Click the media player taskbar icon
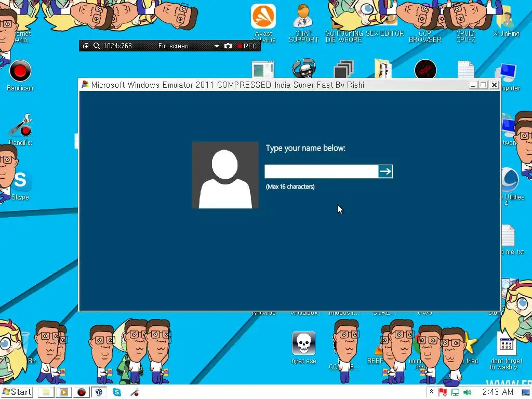 [x=63, y=393]
